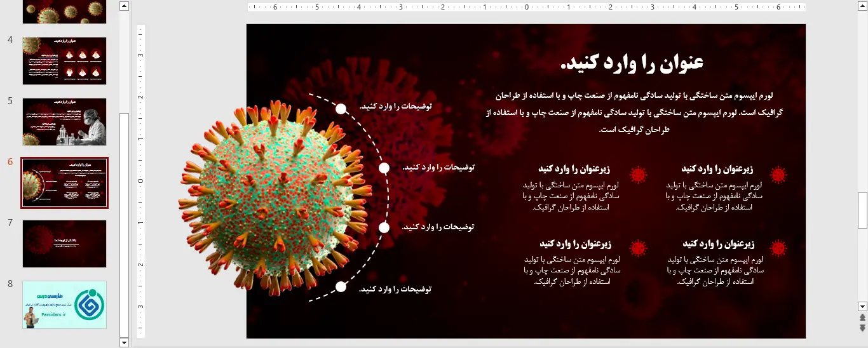The image size is (868, 348).
Task: Click the down arrow of the main slide scrollbar
Action: click(x=862, y=306)
